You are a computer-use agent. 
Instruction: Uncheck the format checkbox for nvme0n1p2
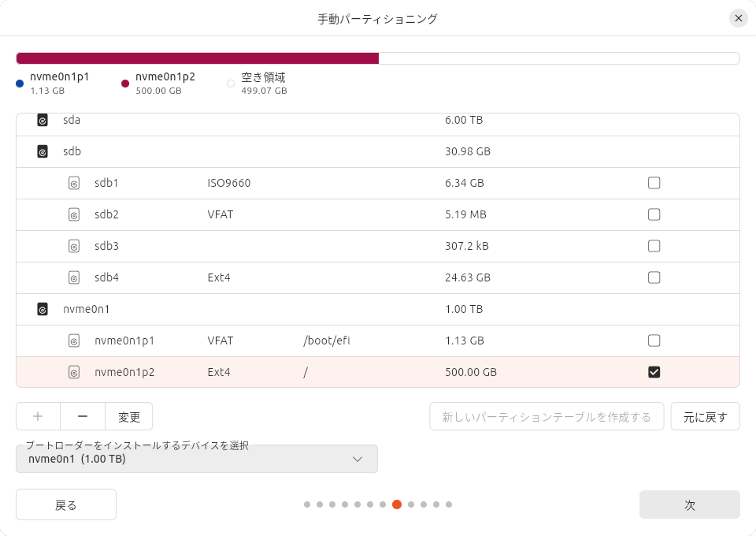click(x=654, y=372)
